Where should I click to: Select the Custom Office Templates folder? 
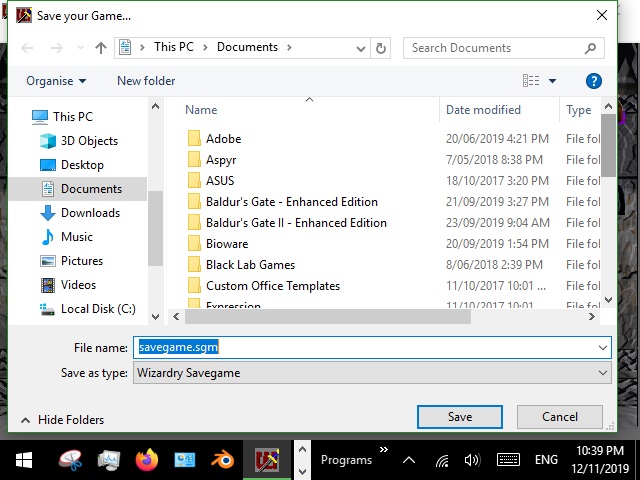[273, 286]
